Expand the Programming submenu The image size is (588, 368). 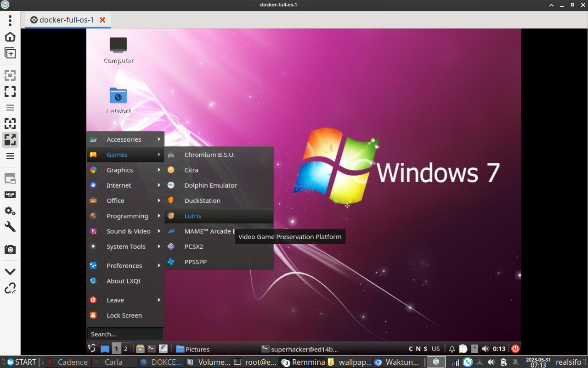click(x=125, y=216)
